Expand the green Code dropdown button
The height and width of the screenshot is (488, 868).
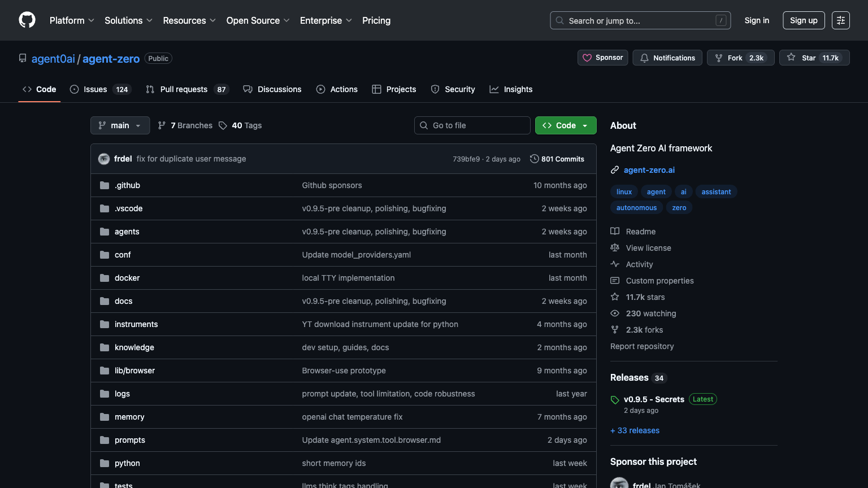(x=565, y=125)
